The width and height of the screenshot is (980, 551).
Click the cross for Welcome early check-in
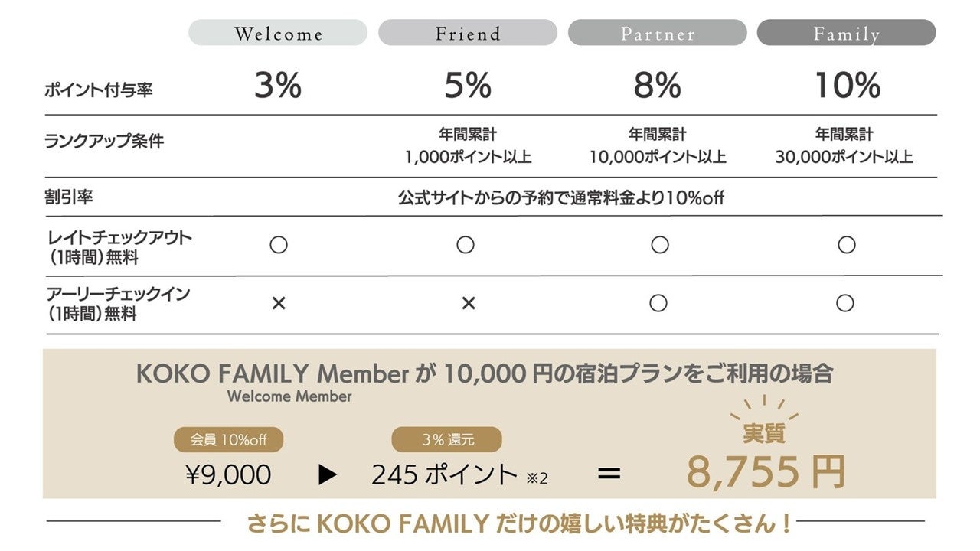click(x=279, y=304)
